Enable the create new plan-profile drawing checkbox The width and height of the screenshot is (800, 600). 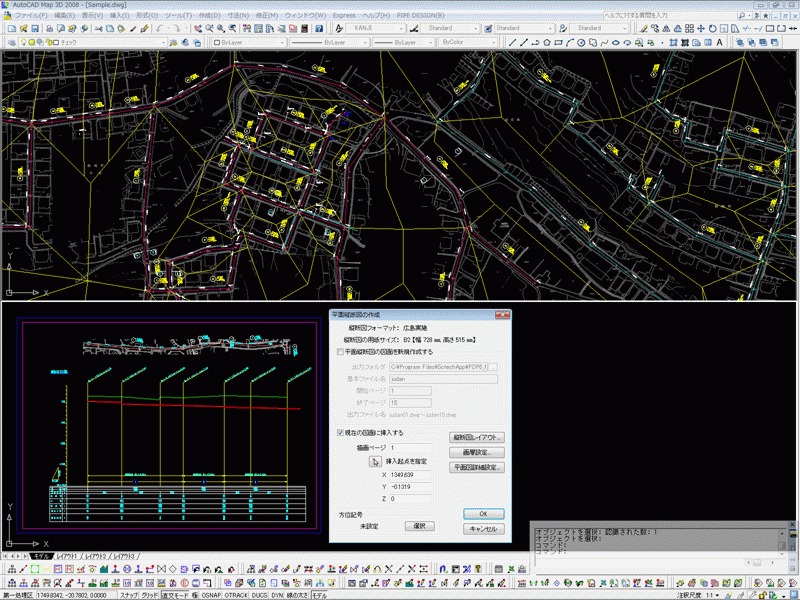(x=340, y=352)
